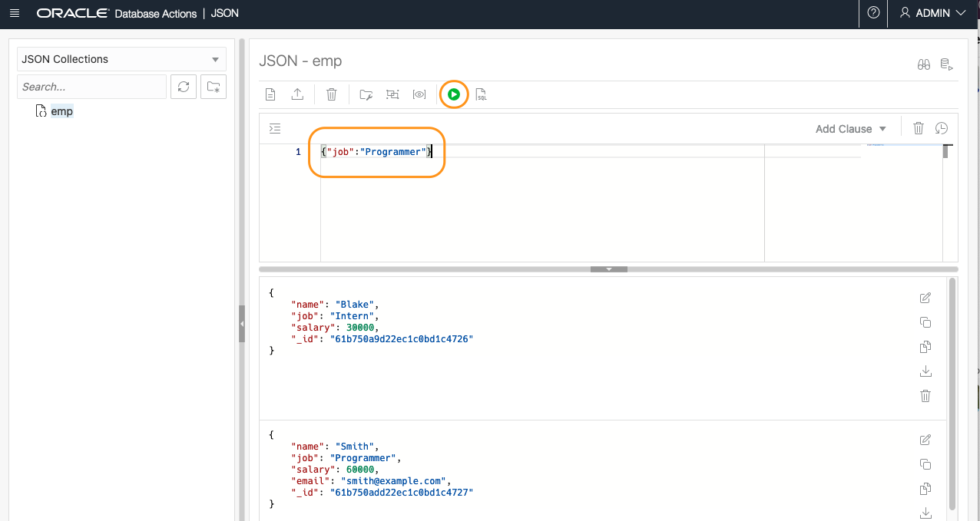Open Help with the question mark button
980x521 pixels.
coord(873,13)
